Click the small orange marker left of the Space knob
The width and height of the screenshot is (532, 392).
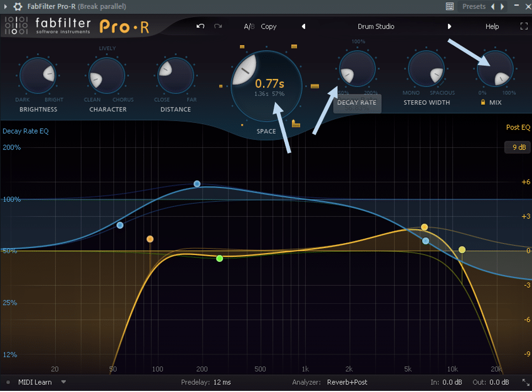coord(221,86)
